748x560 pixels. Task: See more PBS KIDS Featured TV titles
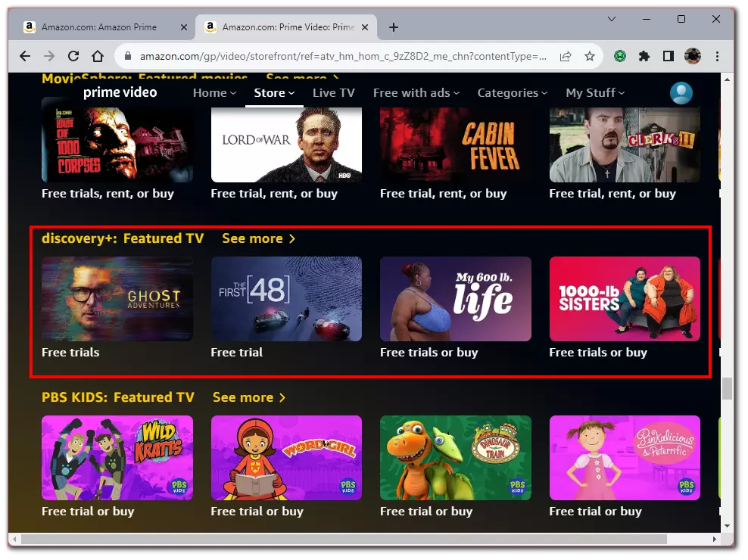249,397
